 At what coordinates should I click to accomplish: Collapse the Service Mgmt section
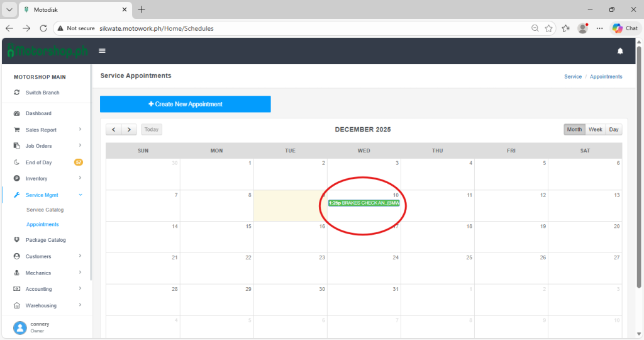(80, 195)
